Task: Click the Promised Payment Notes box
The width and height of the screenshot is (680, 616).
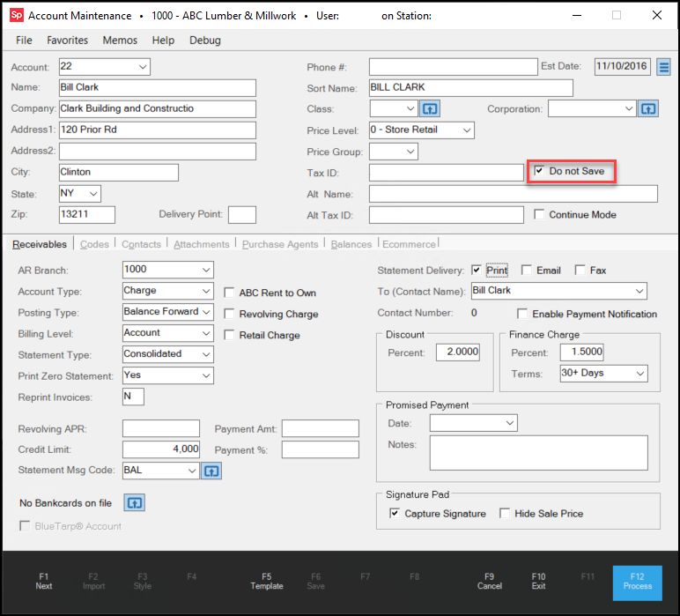Action: click(x=538, y=452)
